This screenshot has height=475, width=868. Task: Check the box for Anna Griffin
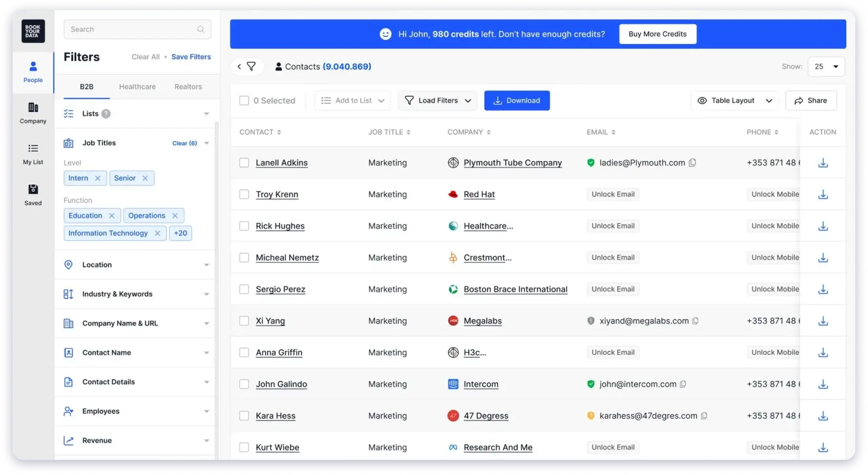pos(244,352)
